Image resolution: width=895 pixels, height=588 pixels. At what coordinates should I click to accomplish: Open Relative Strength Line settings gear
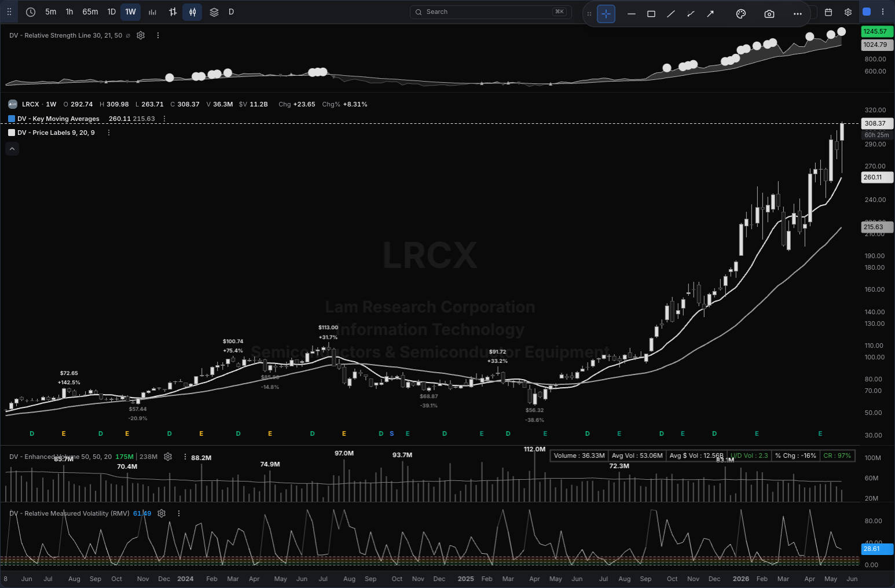pos(141,35)
